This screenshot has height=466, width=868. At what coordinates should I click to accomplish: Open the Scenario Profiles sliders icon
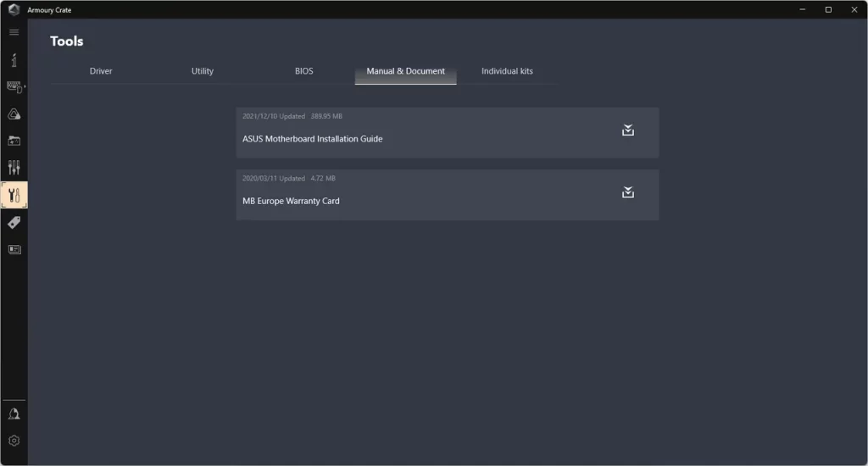14,168
